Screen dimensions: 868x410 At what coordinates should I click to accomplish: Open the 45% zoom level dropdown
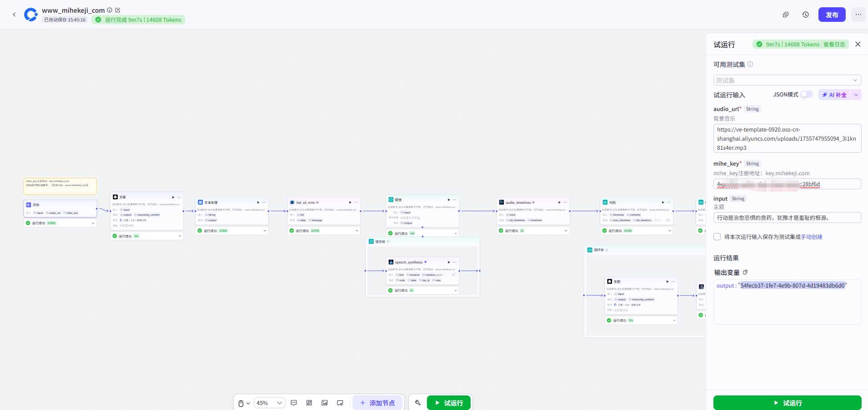click(269, 403)
